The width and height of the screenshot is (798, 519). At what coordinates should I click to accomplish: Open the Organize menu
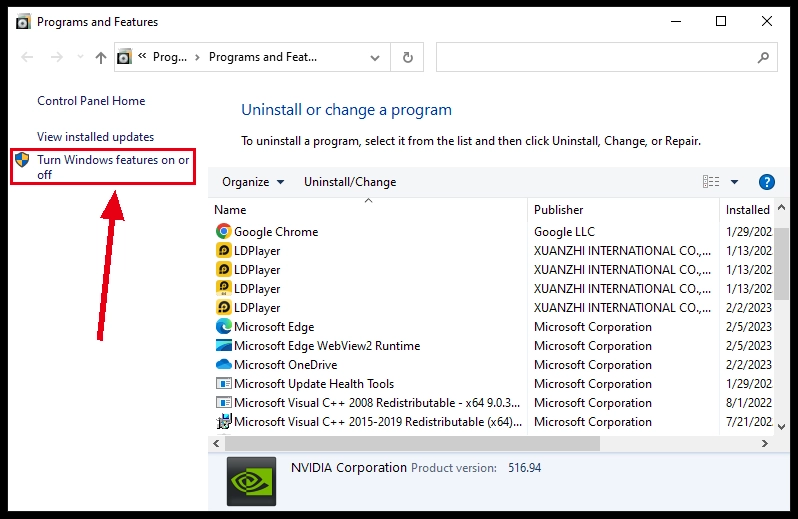[x=253, y=182]
